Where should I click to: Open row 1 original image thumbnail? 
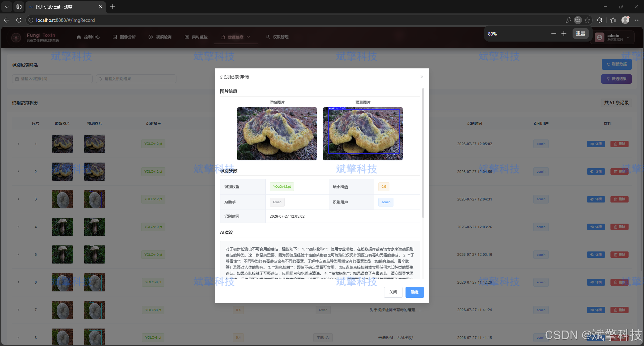click(x=62, y=144)
